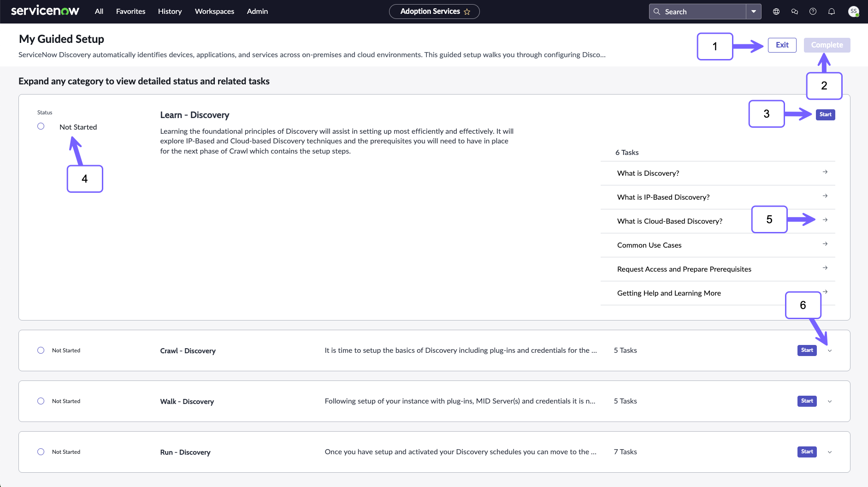The width and height of the screenshot is (868, 487).
Task: Open the What is Cloud-Based Discovery? task
Action: point(718,221)
